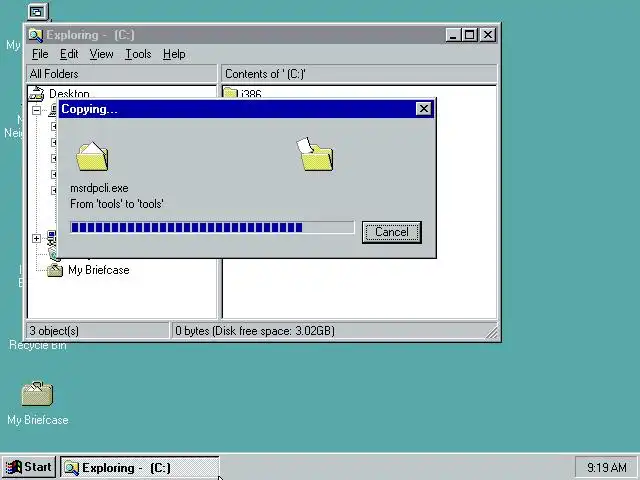This screenshot has width=640, height=480.
Task: Click the "From 'tools' to 'tools'" text
Action: click(x=117, y=204)
